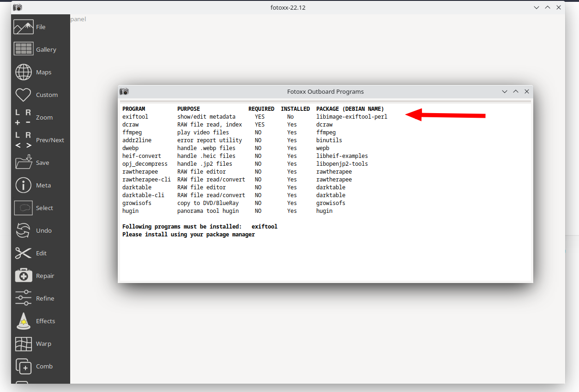Click the 'addr2line' program name
Screen dimensions: 579x392
(137, 140)
